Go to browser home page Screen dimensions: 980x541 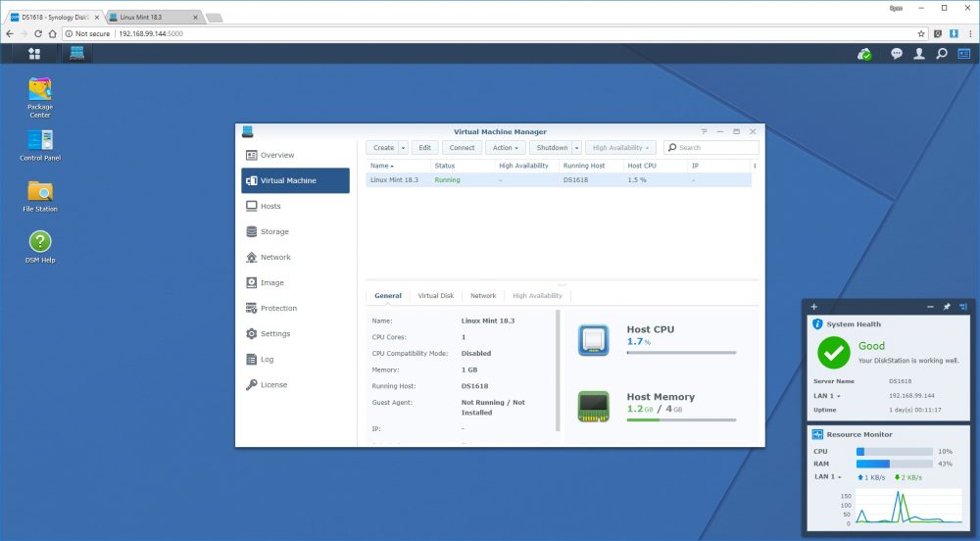53,33
